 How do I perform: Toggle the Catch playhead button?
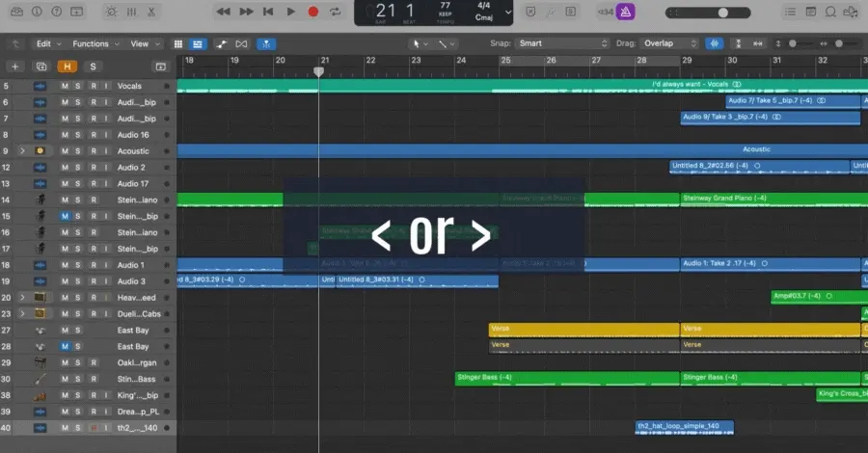[266, 44]
